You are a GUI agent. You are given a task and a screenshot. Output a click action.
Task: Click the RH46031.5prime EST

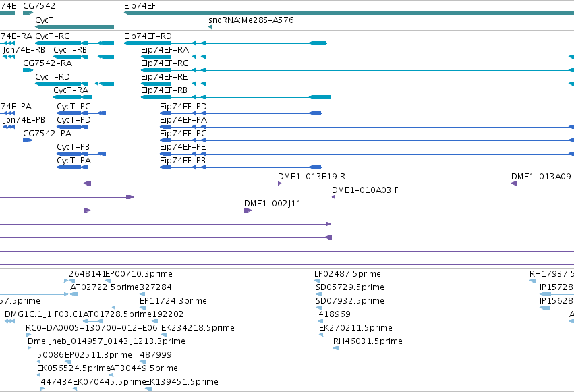click(x=336, y=348)
